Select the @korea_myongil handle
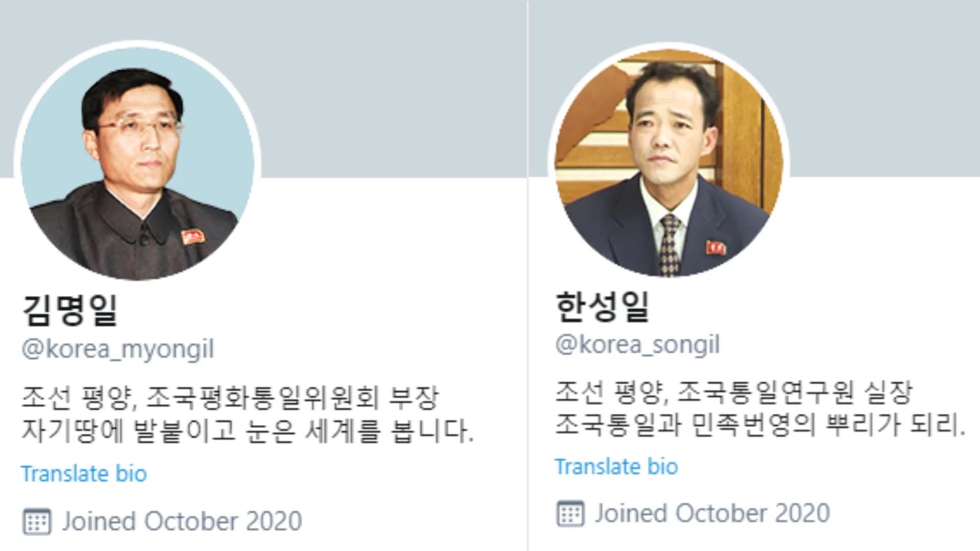Screen dimensions: 980x551 pyautogui.click(x=118, y=350)
